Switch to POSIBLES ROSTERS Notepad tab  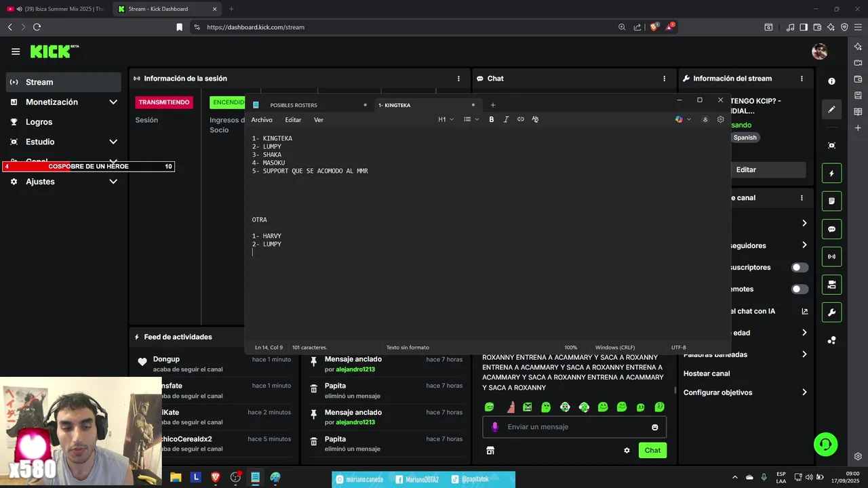click(x=294, y=105)
